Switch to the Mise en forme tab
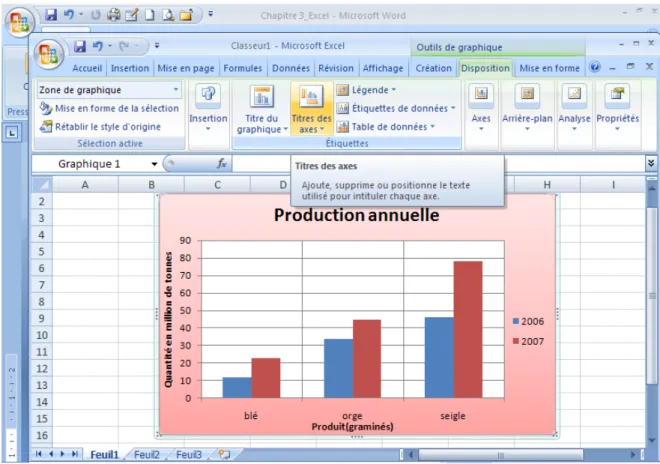The width and height of the screenshot is (660, 464). pyautogui.click(x=549, y=68)
